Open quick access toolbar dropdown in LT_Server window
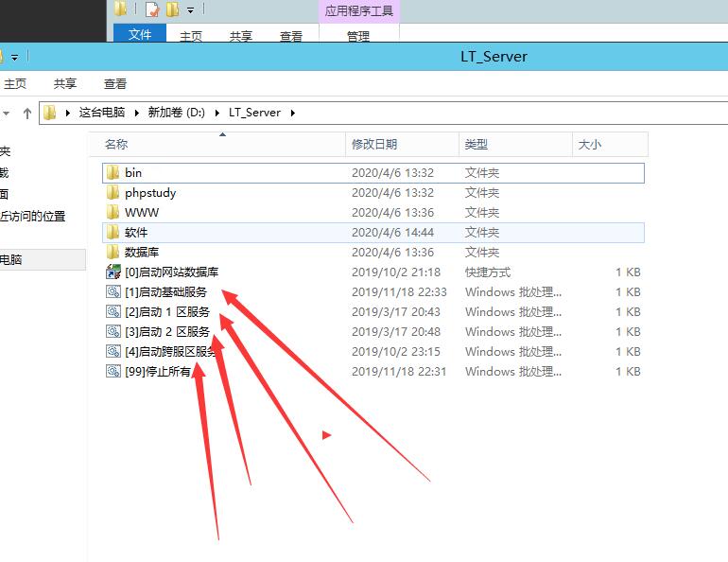Image resolution: width=728 pixels, height=562 pixels. 15,58
